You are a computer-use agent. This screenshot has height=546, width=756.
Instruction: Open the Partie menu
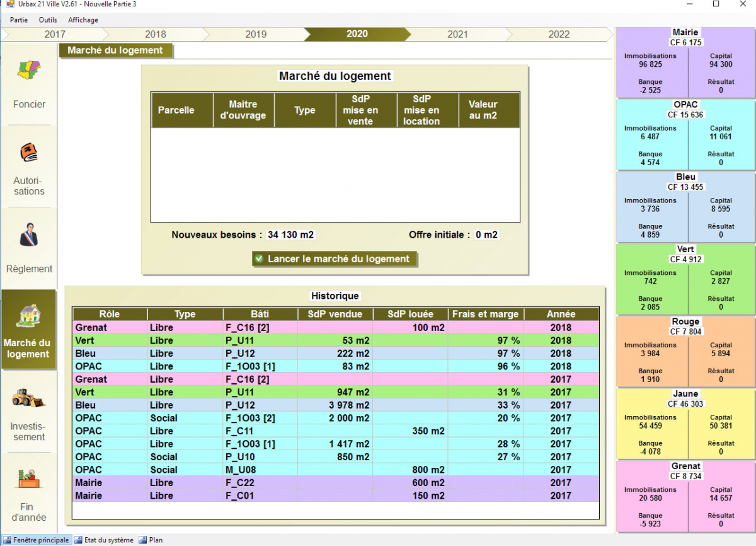19,20
